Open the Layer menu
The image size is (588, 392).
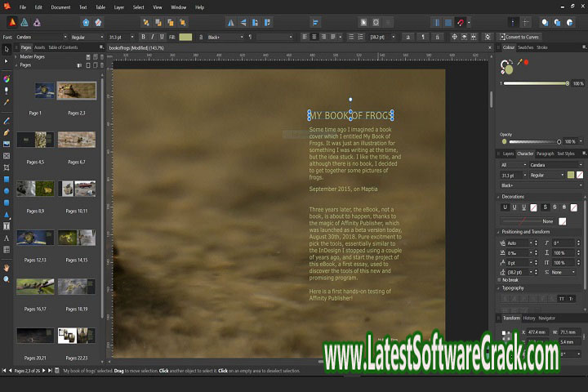click(x=119, y=7)
